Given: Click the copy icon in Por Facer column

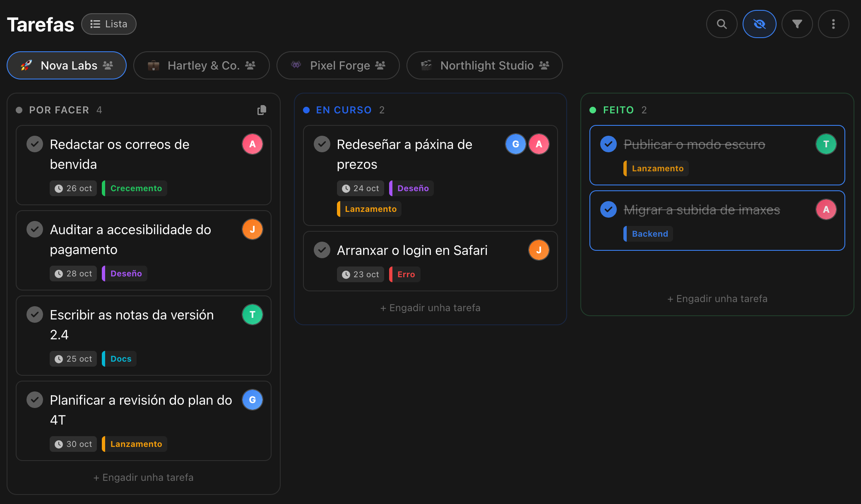Looking at the screenshot, I should 262,110.
